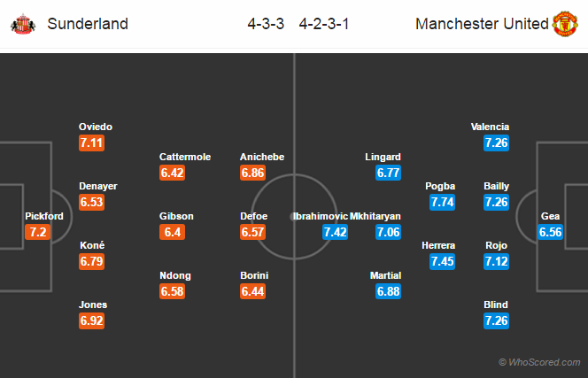
Task: Select Herrera's 7.45 rating badge
Action: tap(443, 261)
